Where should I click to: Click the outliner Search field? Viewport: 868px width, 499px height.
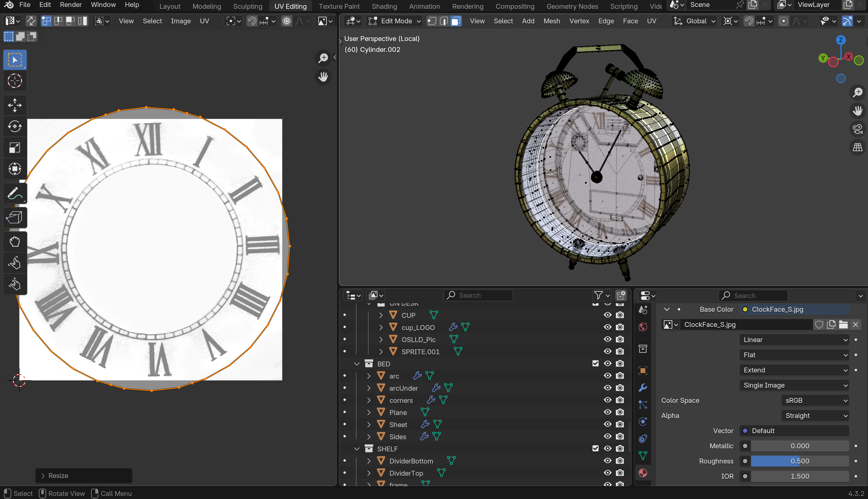(x=478, y=295)
